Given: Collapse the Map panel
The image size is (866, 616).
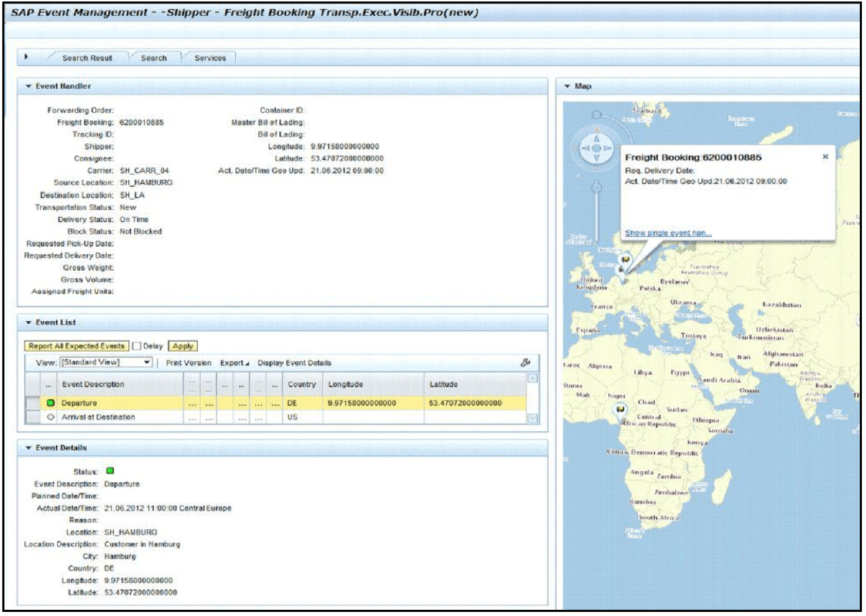Looking at the screenshot, I should [567, 86].
